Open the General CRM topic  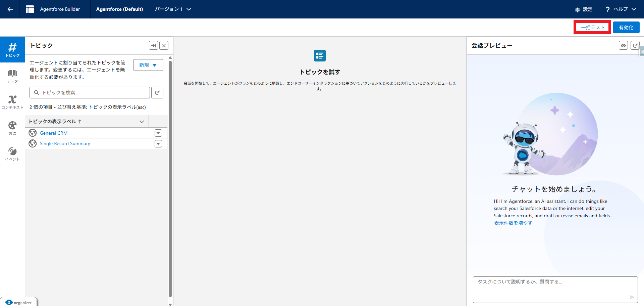(x=54, y=133)
